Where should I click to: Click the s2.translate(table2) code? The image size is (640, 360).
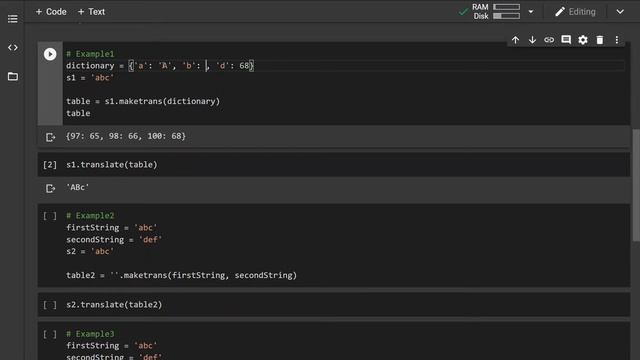pos(114,304)
